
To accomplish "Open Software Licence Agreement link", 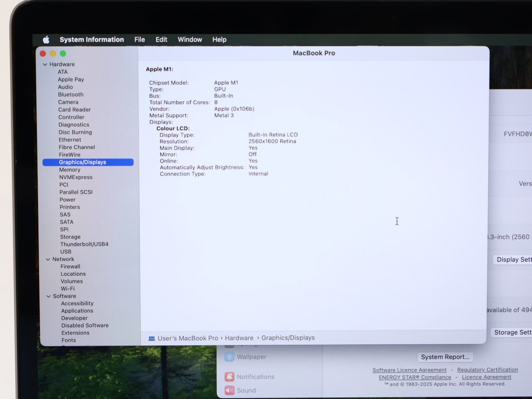I will [x=409, y=370].
